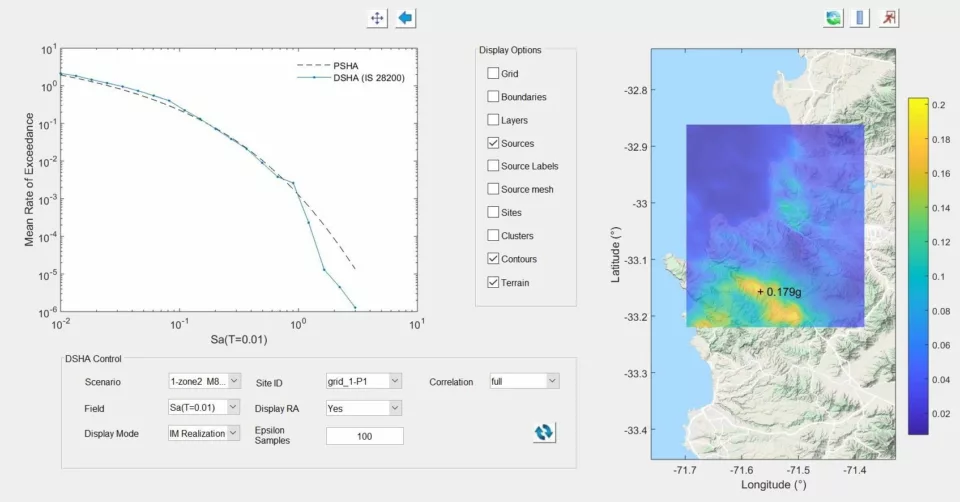Viewport: 960px width, 502px height.
Task: Click the 0.179g marker on map
Action: point(760,292)
